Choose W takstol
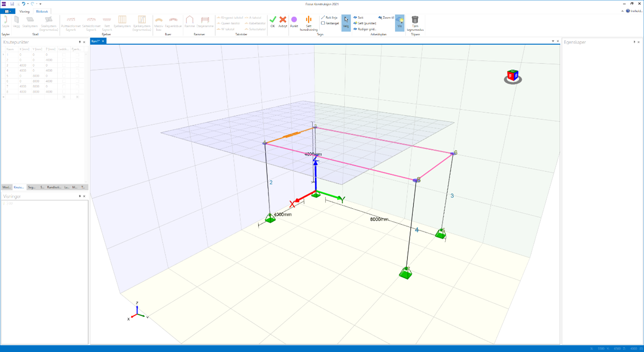Viewport: 644px width, 352px height. point(226,29)
